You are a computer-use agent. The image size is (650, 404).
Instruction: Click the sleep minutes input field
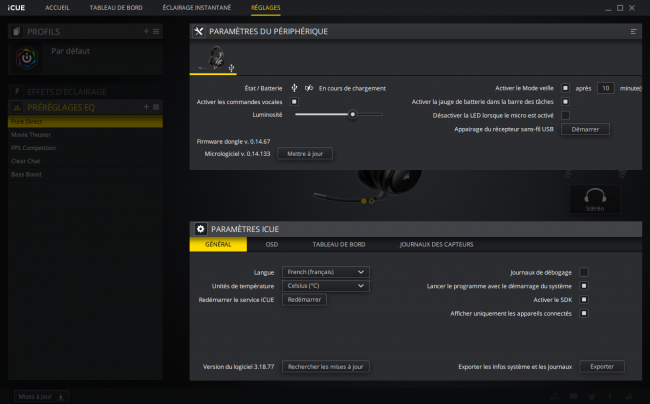605,88
